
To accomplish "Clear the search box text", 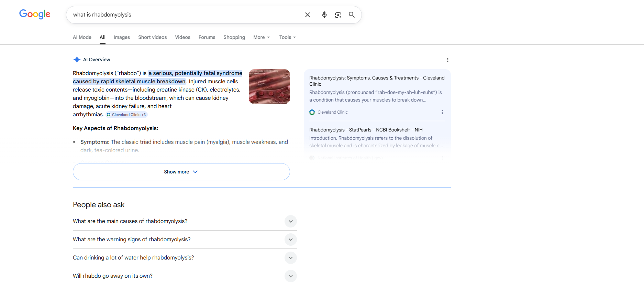I will [x=307, y=15].
